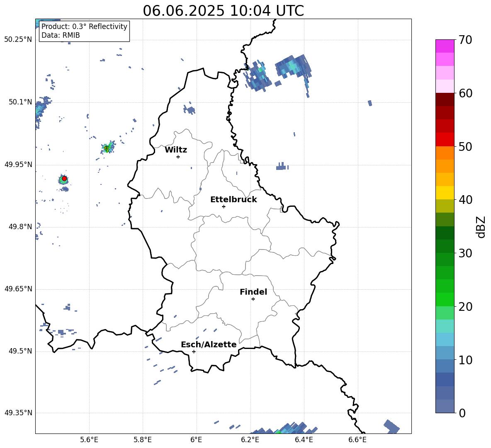Click the title 06.06.2025 10:04 UTC
491x448 pixels.
223,11
